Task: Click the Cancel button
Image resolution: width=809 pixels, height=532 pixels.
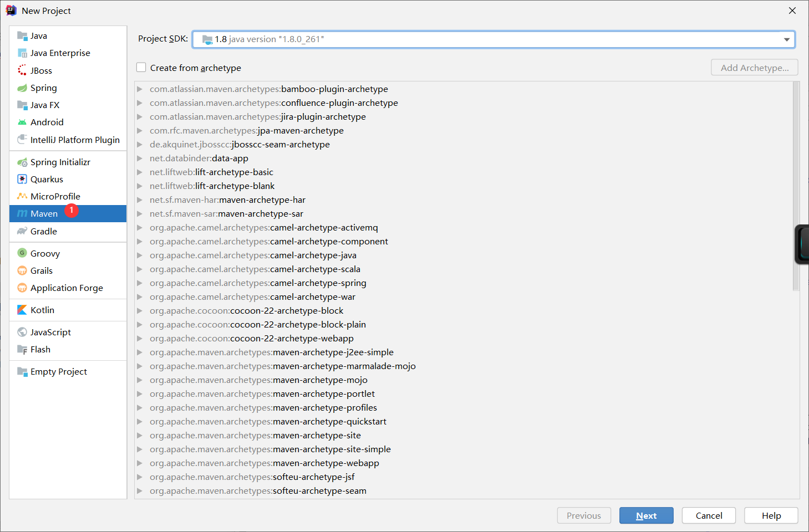Action: coord(709,515)
